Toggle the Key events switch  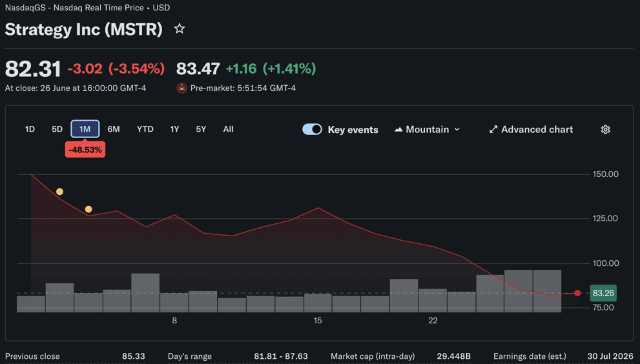[312, 129]
